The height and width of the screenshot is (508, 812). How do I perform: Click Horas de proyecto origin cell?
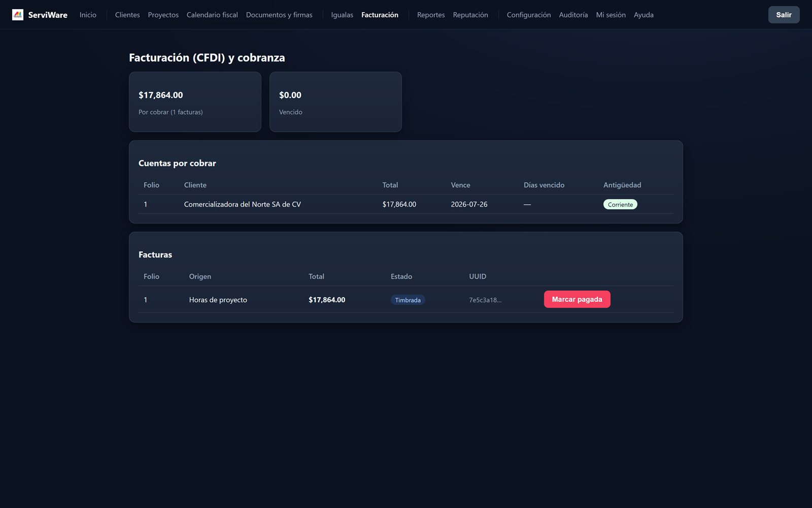[x=218, y=300]
